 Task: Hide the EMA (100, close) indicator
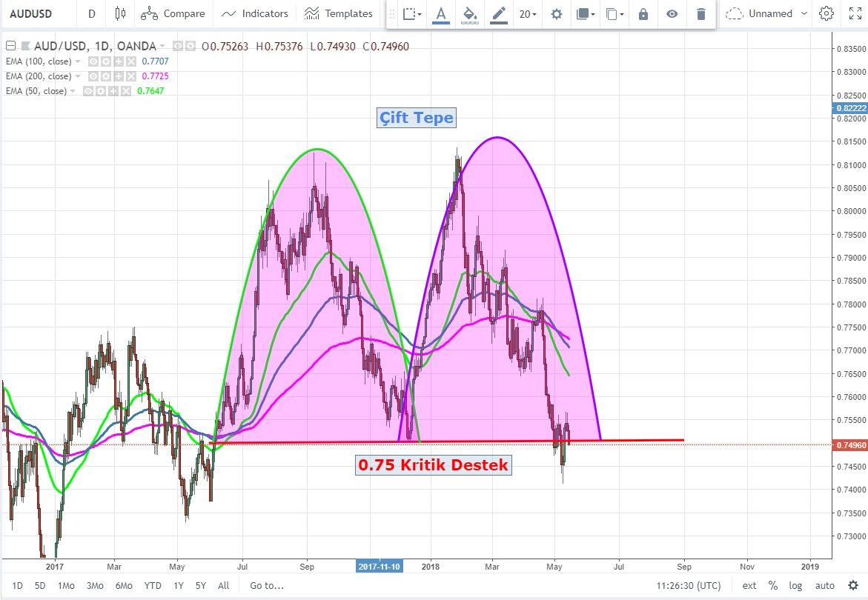(x=93, y=61)
